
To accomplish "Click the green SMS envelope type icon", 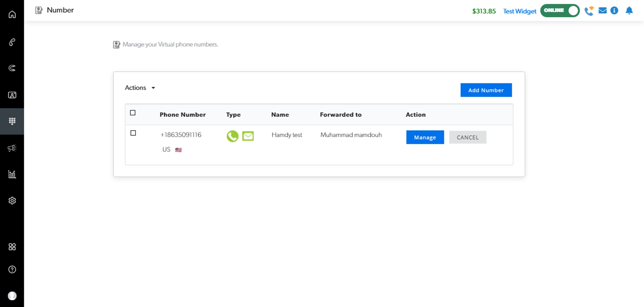I will pyautogui.click(x=248, y=136).
